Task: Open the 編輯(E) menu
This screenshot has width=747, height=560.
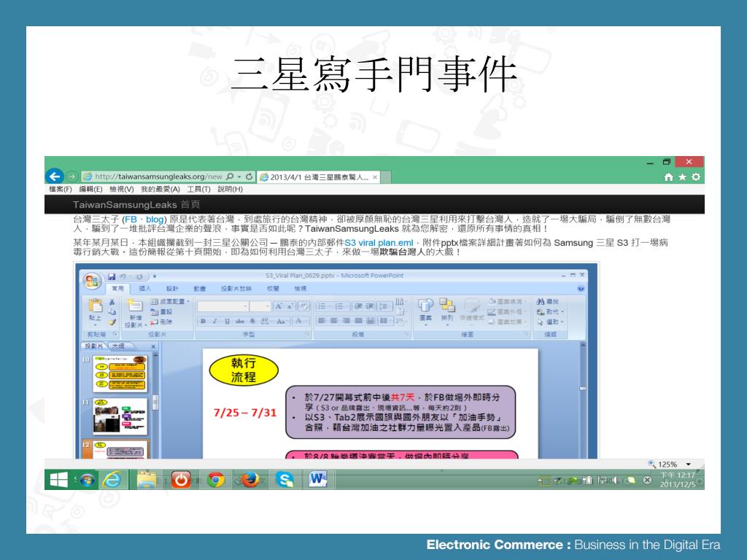Action: [x=91, y=189]
